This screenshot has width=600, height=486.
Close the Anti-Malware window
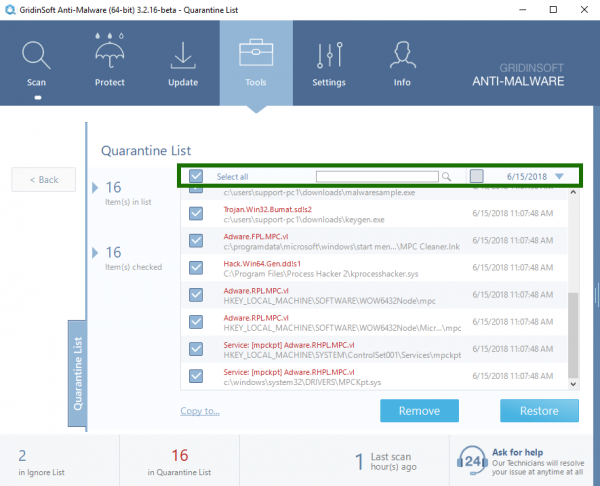584,10
